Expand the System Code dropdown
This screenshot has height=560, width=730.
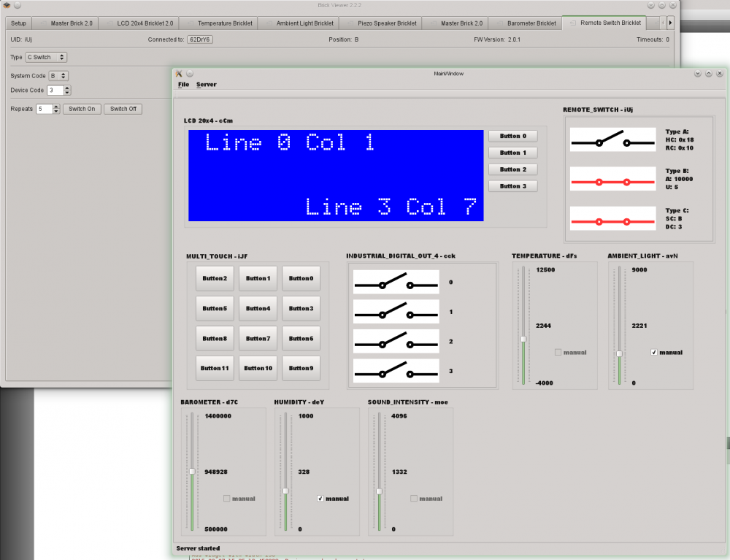(x=58, y=75)
